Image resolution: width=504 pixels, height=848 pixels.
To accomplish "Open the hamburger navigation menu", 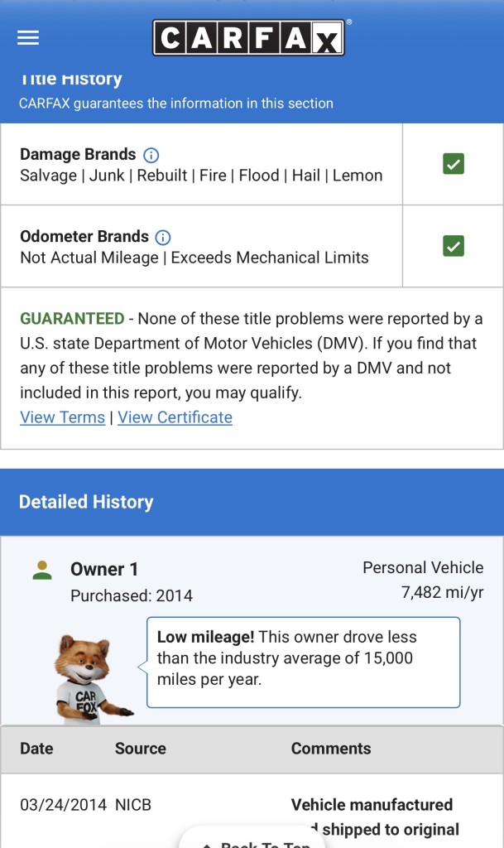I will click(x=28, y=38).
